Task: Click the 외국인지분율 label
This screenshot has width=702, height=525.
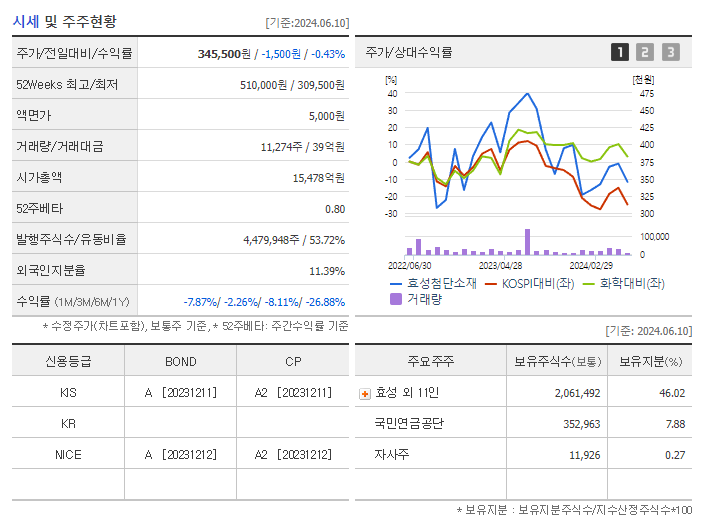Action: coord(51,270)
